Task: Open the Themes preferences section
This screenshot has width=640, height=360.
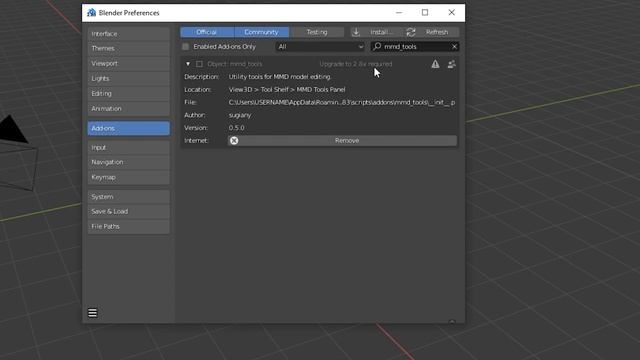Action: click(129, 49)
